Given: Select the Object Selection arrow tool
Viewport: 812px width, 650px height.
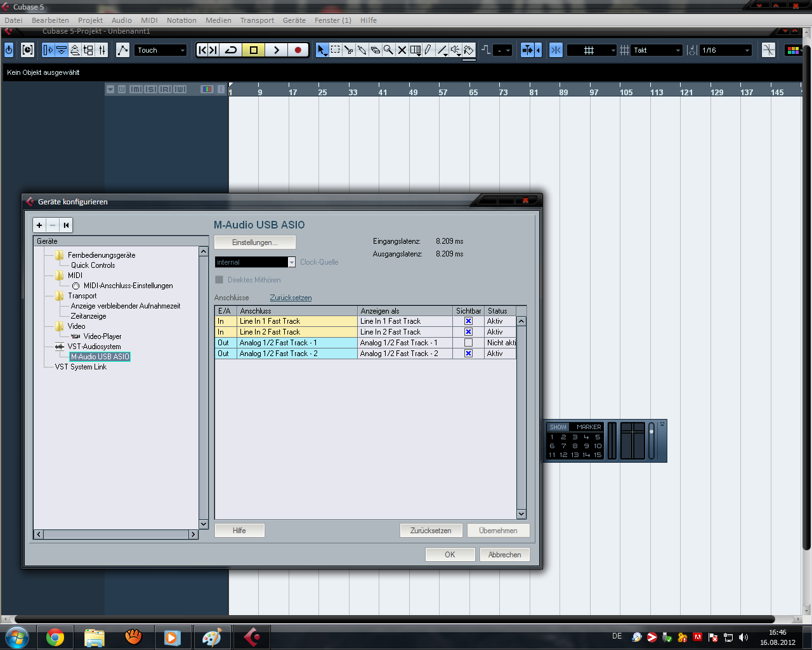Looking at the screenshot, I should [x=322, y=50].
